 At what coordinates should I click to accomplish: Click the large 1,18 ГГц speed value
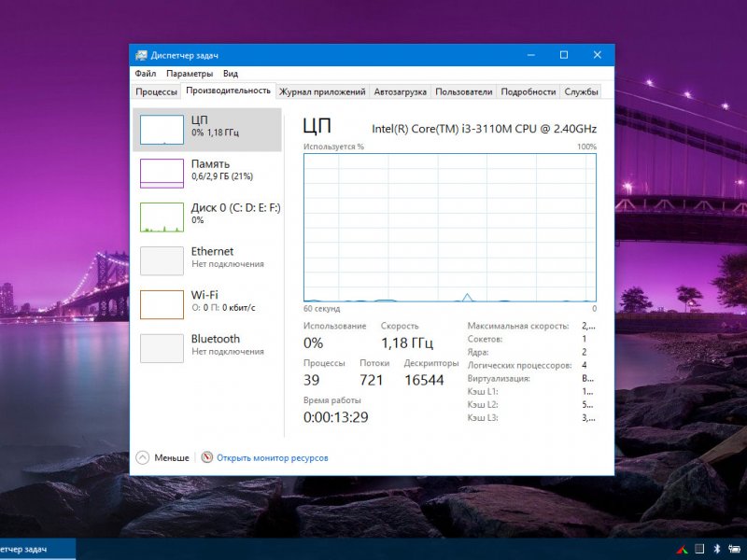point(407,343)
